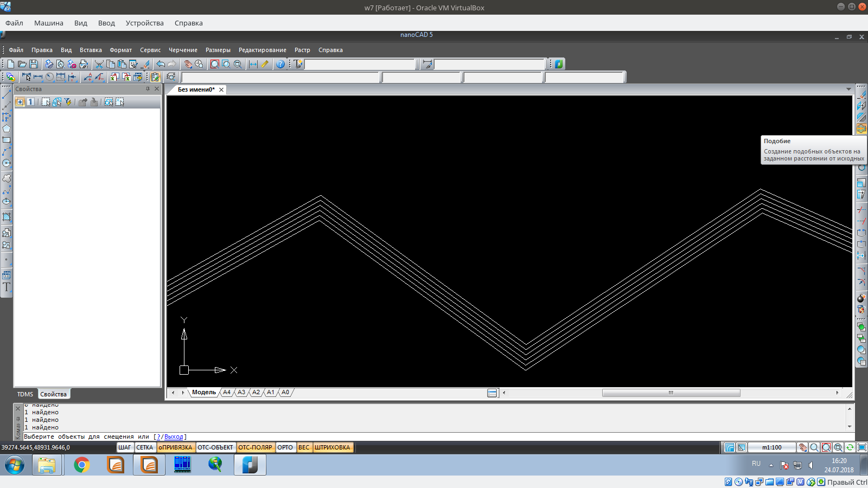Open the Черчение menu
The image size is (868, 488).
pos(183,50)
